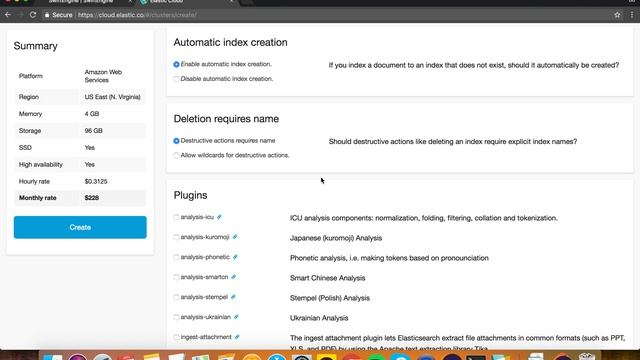This screenshot has height=360, width=640.
Task: Bookmark this page with the star icon
Action: click(x=617, y=15)
